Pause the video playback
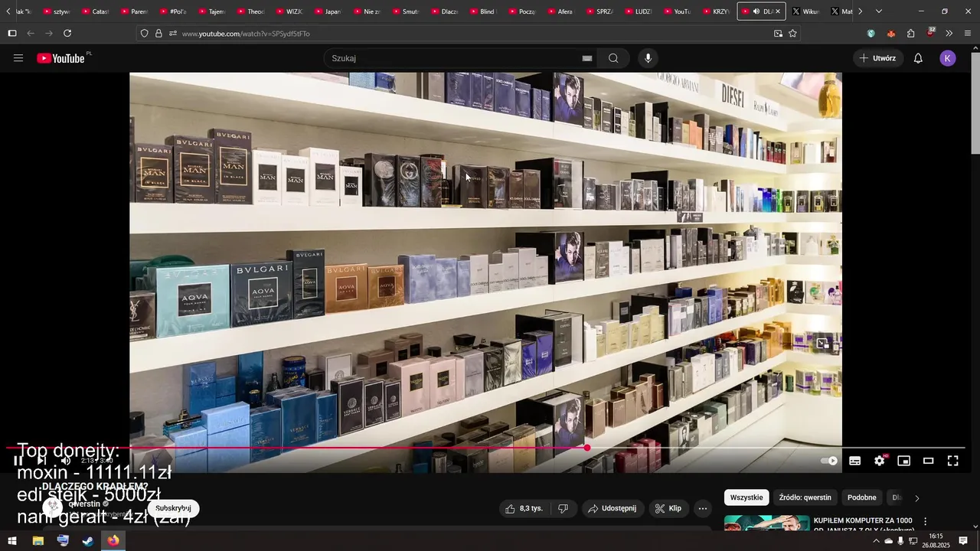This screenshot has width=980, height=551. point(18,461)
